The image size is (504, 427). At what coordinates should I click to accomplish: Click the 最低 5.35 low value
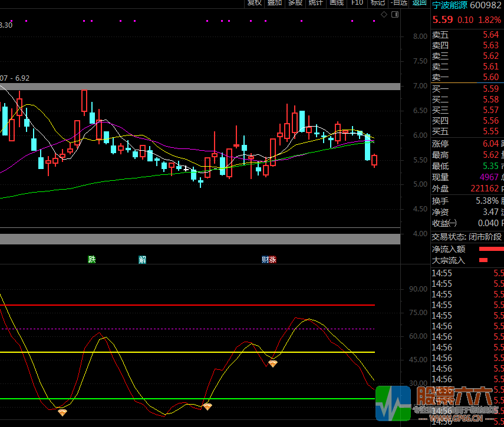coord(491,166)
